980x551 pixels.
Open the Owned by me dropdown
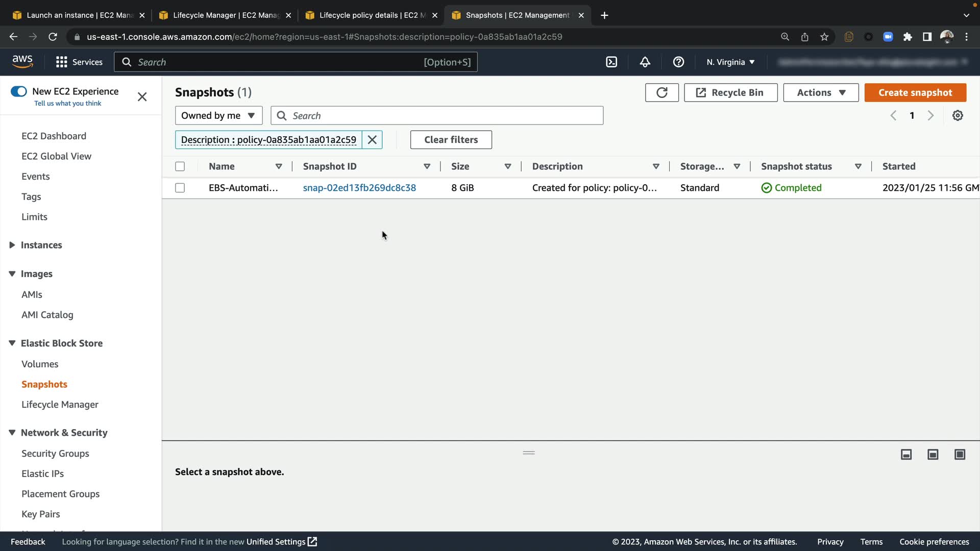(x=218, y=115)
